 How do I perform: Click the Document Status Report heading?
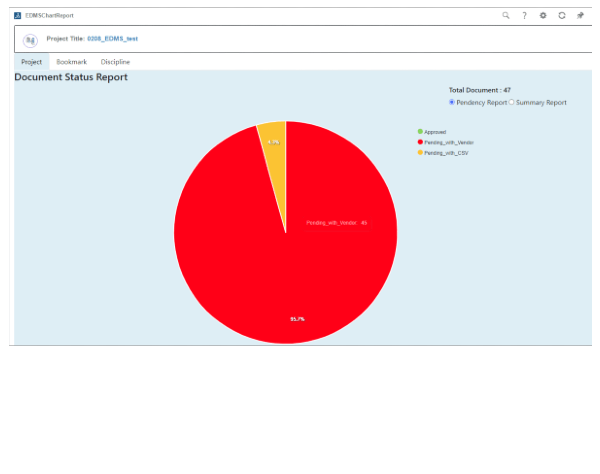[x=71, y=78]
